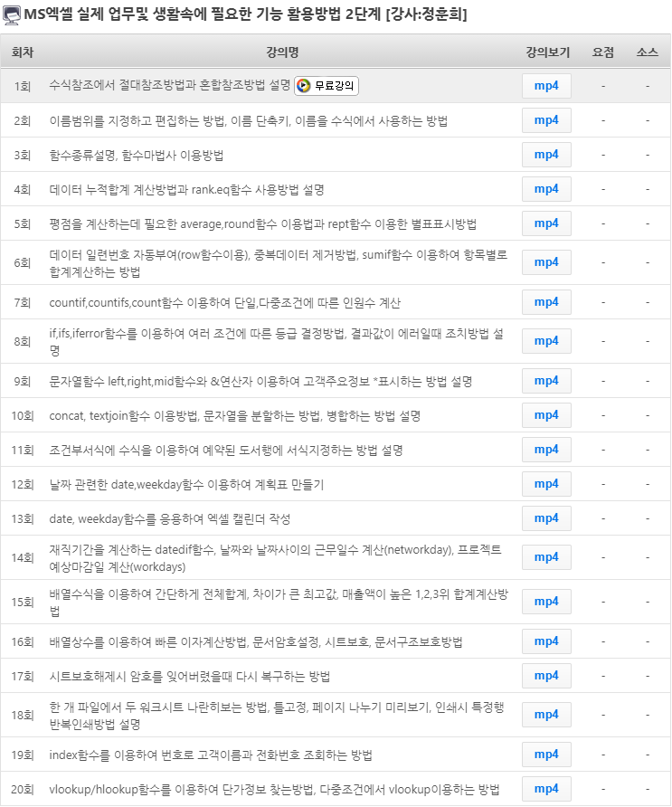Click the 소스 column header

coord(648,52)
